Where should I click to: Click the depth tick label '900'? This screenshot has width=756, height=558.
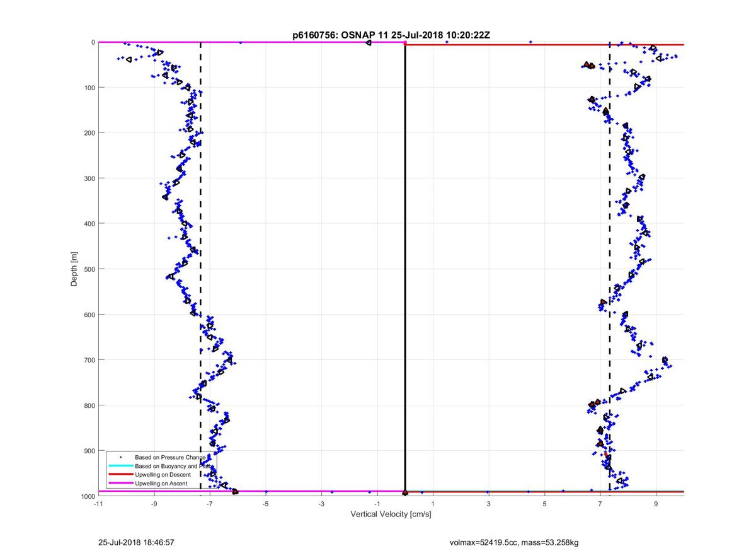pos(89,451)
